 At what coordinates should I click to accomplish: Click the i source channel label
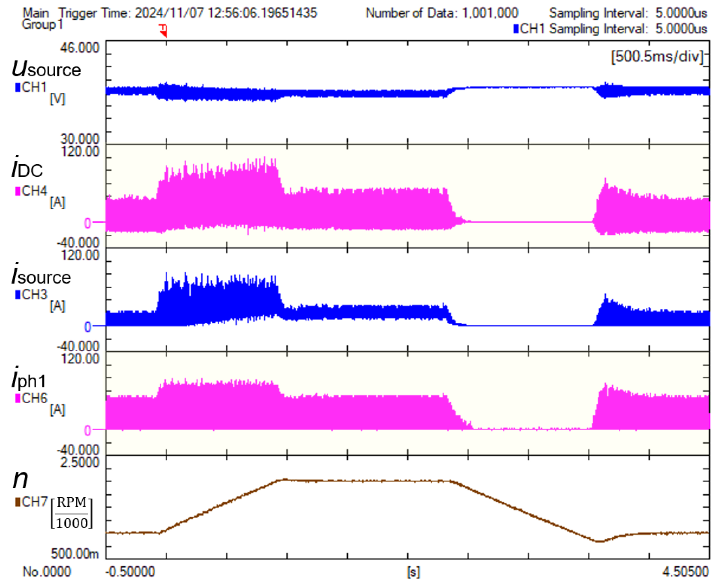pos(41,276)
